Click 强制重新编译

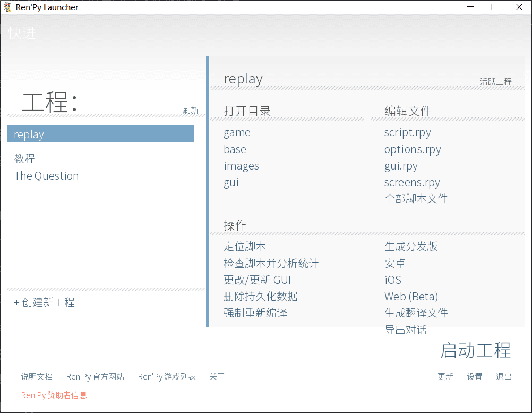click(x=255, y=313)
